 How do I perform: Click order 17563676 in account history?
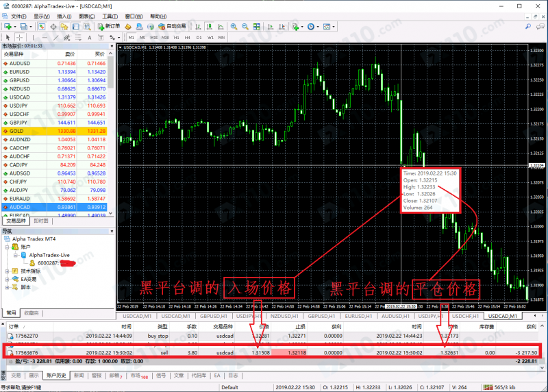29,352
